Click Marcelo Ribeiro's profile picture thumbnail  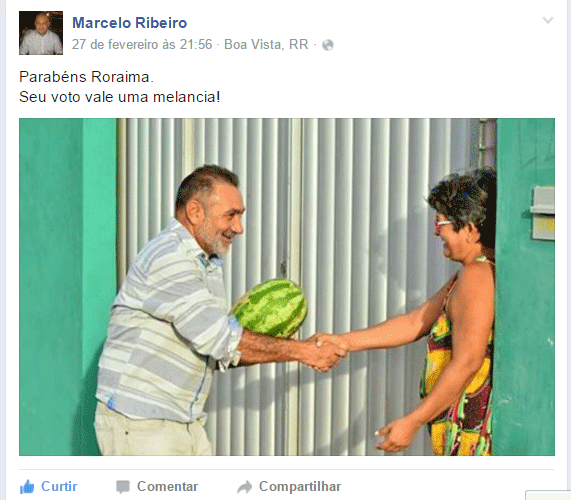click(41, 33)
